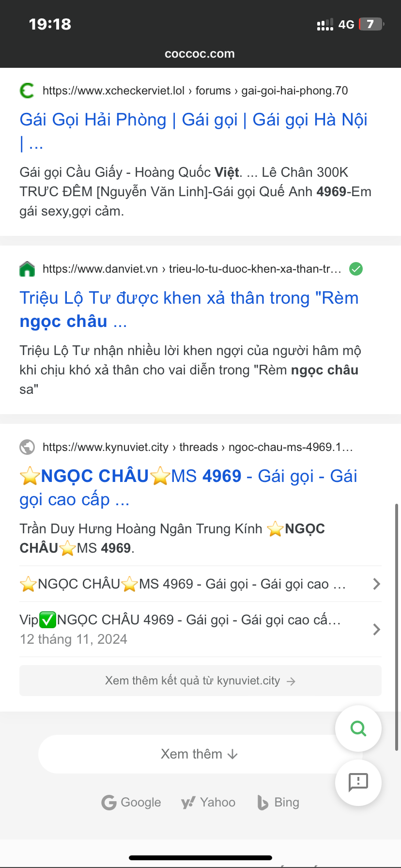View more results from kynuviet.city
Image resolution: width=401 pixels, height=868 pixels.
[200, 681]
